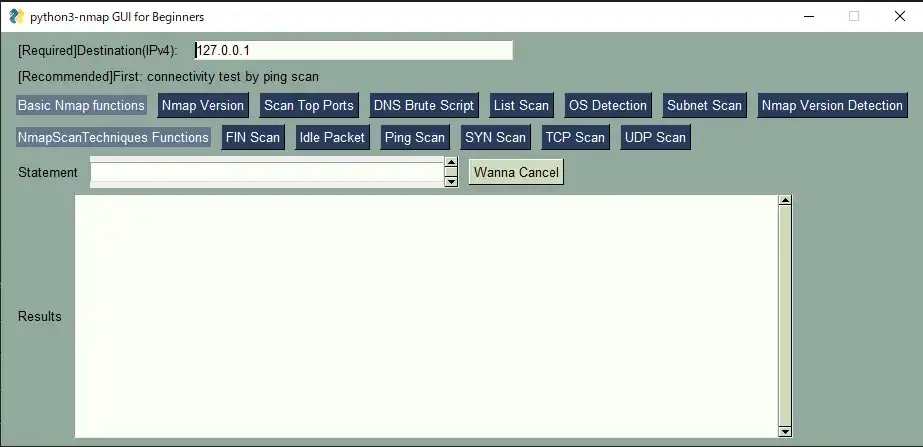
Task: Run Scan Top Ports
Action: [x=308, y=105]
